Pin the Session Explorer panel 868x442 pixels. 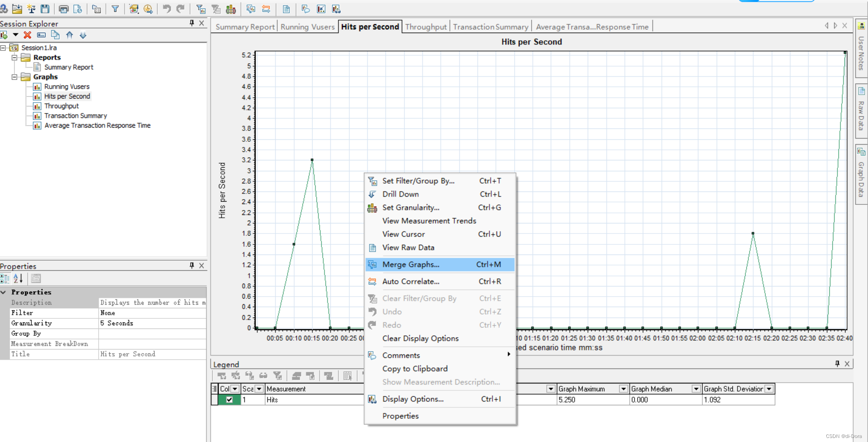192,23
